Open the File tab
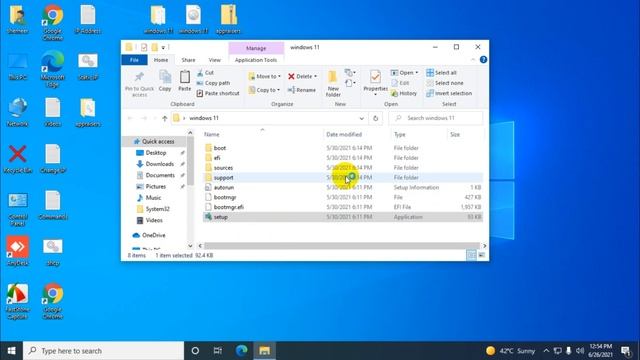The image size is (640, 360). coord(134,60)
